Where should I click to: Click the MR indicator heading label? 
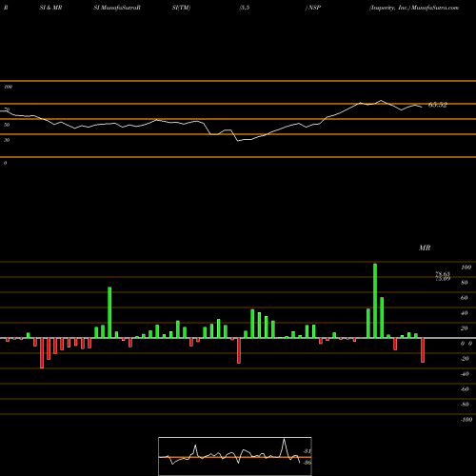point(425,248)
